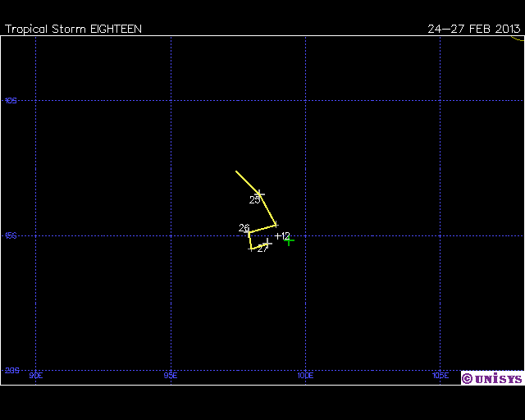Click the Tropical Storm EIGHTEEN title
The image size is (525, 420).
(x=73, y=29)
